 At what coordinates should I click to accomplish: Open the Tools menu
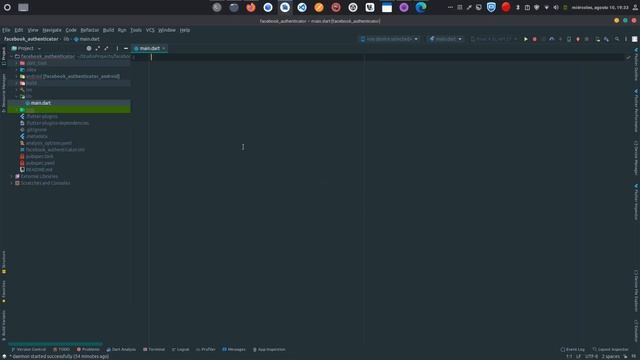pos(136,30)
